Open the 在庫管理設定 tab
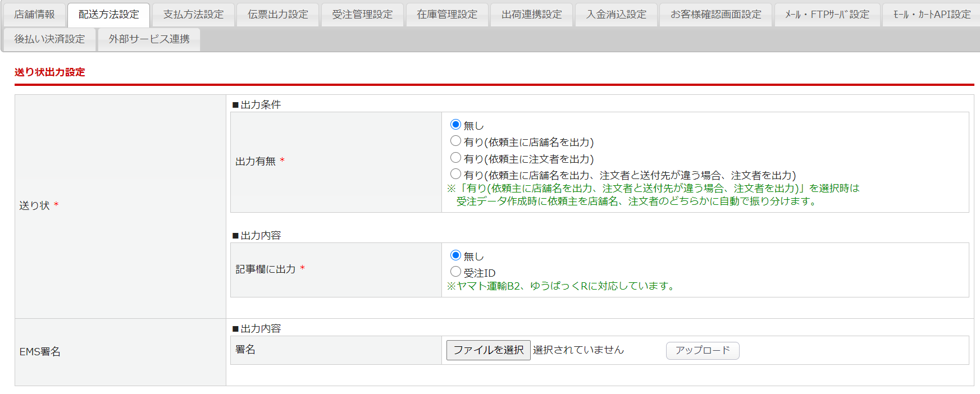 [x=446, y=15]
